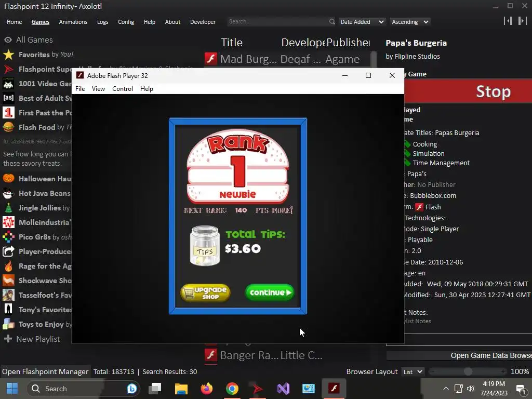532x399 pixels.
Task: Open the Rage for the Ages flame icon
Action: [x=8, y=266]
